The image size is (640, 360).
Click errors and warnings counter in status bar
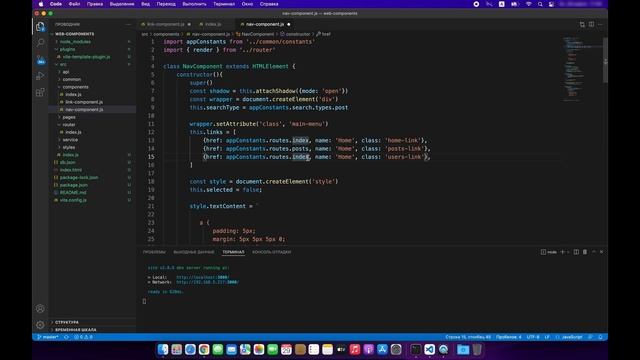pyautogui.click(x=83, y=337)
